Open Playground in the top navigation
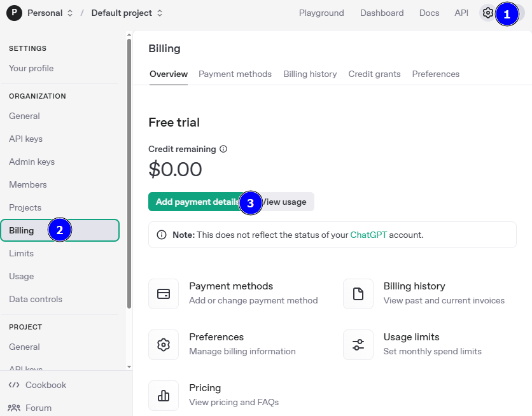Viewport: 532px width, 416px height. pyautogui.click(x=321, y=13)
